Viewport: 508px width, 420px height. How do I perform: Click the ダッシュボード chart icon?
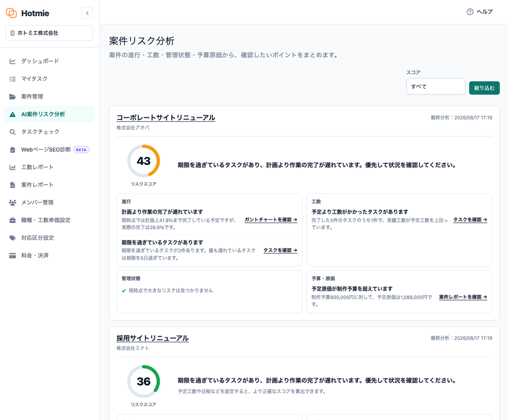pyautogui.click(x=12, y=61)
